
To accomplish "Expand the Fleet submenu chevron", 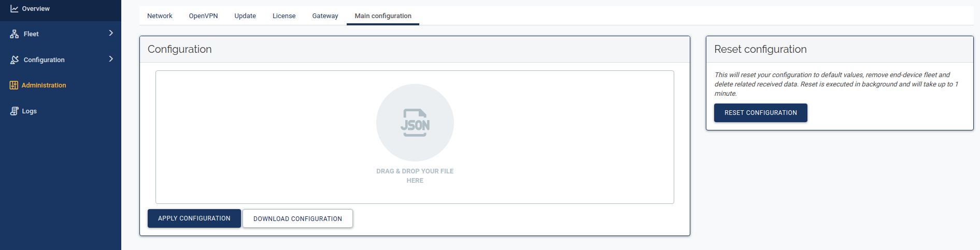I will (x=110, y=33).
